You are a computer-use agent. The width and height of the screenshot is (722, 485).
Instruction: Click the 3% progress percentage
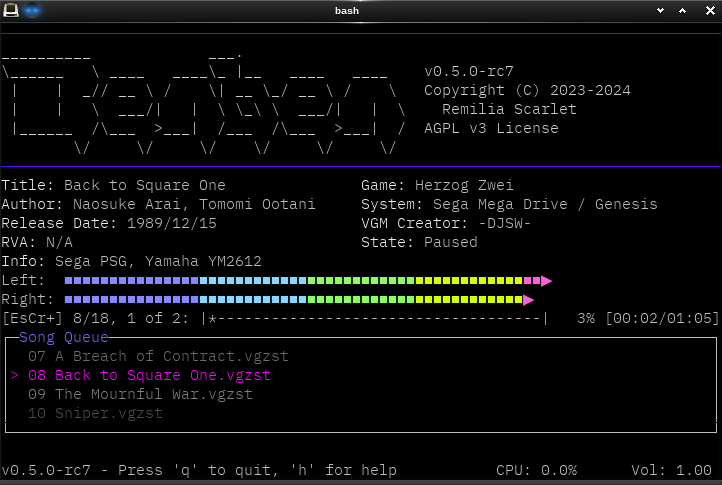[x=586, y=318]
